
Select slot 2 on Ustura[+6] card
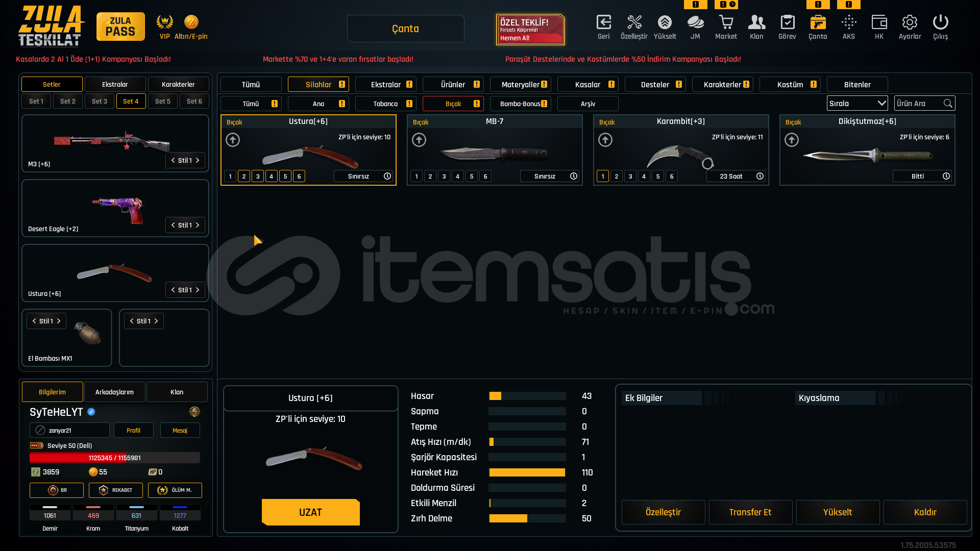(244, 177)
